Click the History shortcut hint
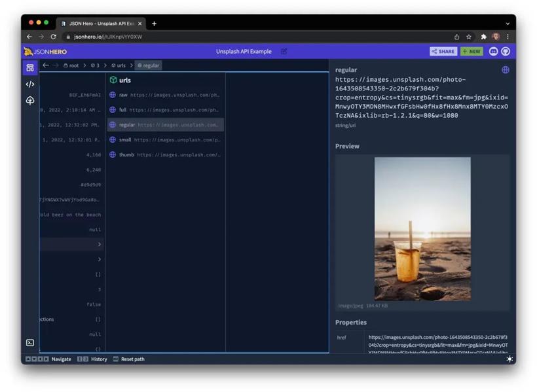Viewport: 537px width, 392px height. 92,359
